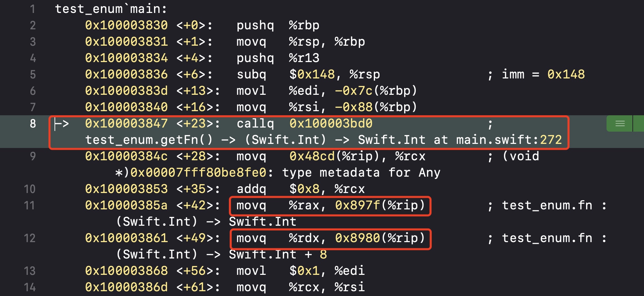Click the callq instruction on line 8
Viewport: 644px width, 296px height.
[x=255, y=123]
